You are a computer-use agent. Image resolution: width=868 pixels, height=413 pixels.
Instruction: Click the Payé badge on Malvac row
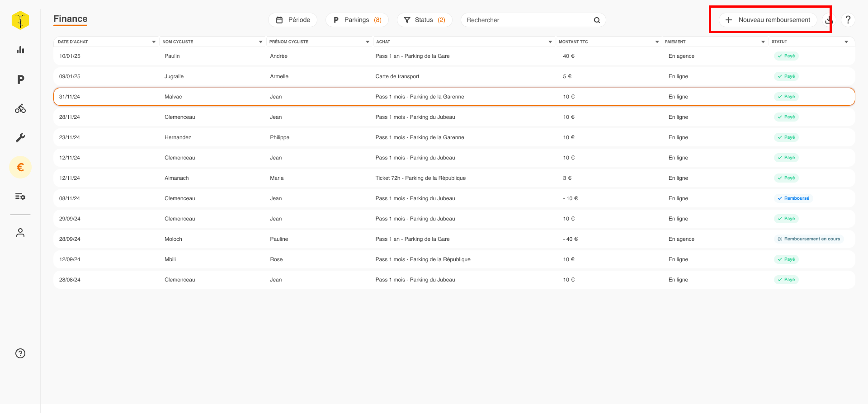coord(786,97)
